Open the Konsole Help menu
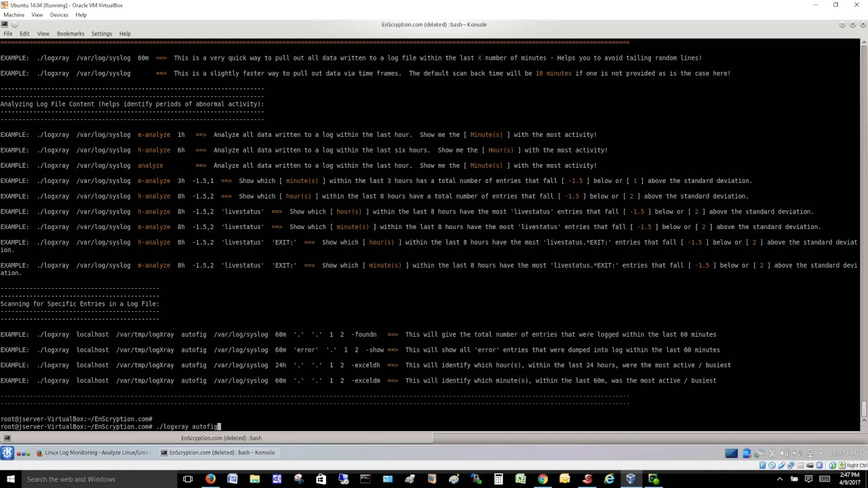The width and height of the screenshot is (868, 488). (x=125, y=33)
